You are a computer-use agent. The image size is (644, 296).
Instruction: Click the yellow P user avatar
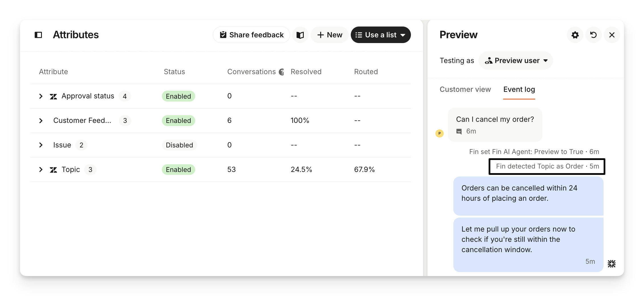click(x=439, y=133)
